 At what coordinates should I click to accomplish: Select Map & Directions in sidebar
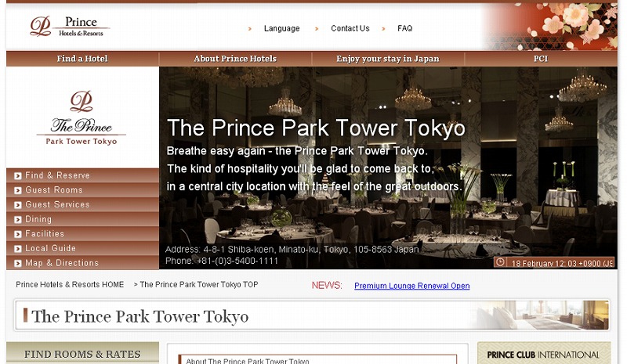click(x=83, y=263)
